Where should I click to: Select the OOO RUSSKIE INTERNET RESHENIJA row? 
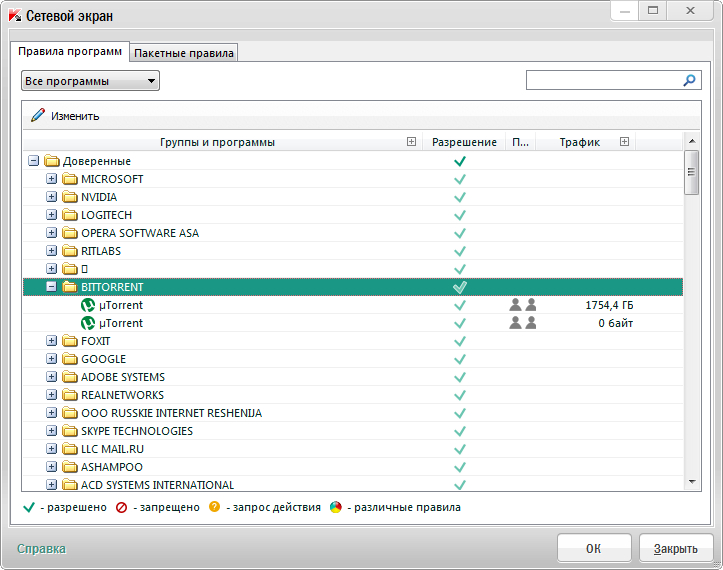[353, 413]
